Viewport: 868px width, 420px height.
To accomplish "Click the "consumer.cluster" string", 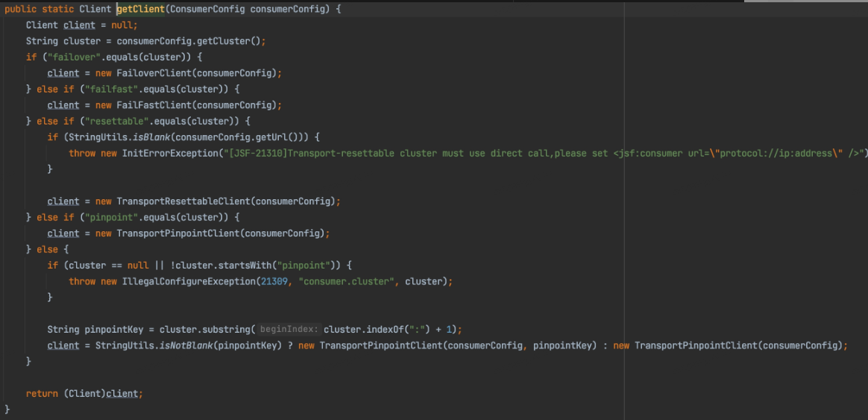I will click(x=346, y=281).
